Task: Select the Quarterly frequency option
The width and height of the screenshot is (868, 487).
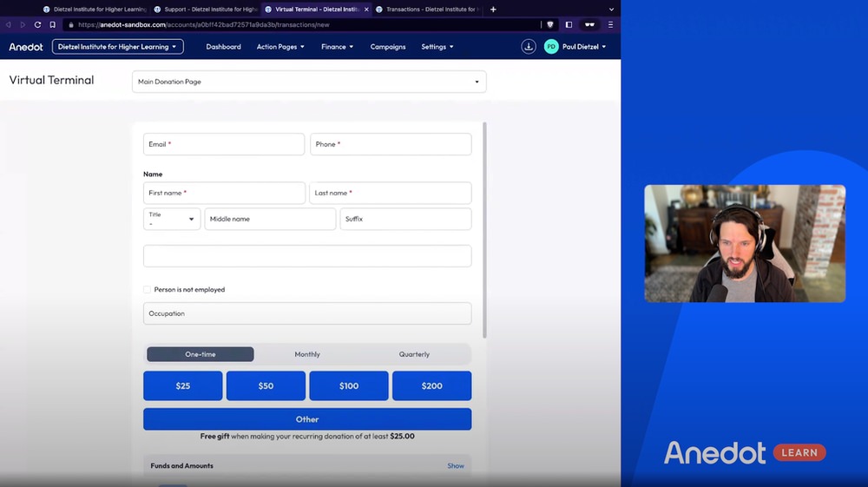Action: 414,354
